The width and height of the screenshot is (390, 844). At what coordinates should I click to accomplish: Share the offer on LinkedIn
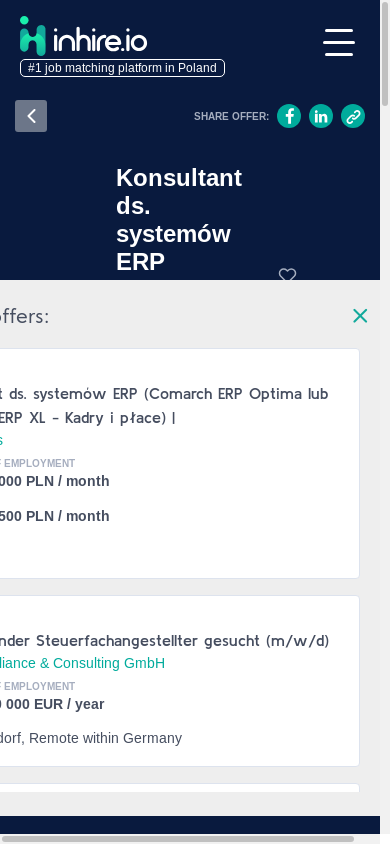click(321, 116)
